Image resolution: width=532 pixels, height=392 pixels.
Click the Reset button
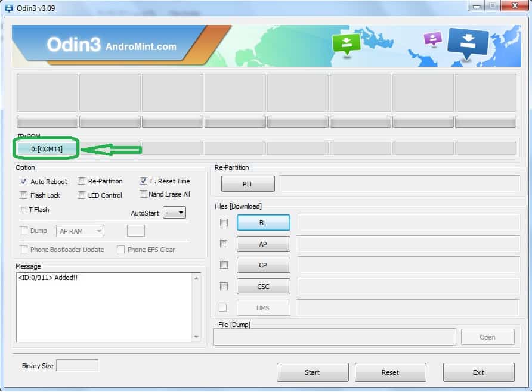391,372
